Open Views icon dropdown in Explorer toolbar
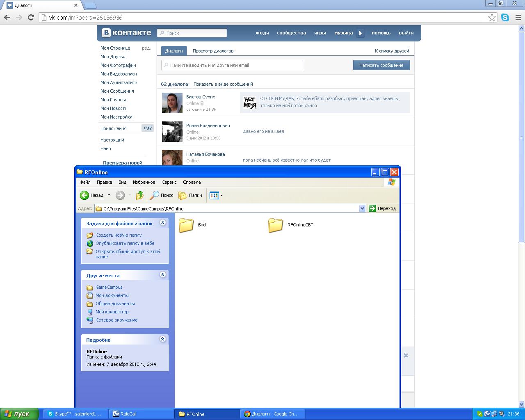Viewport: 525px width, 420px height. pyautogui.click(x=216, y=195)
